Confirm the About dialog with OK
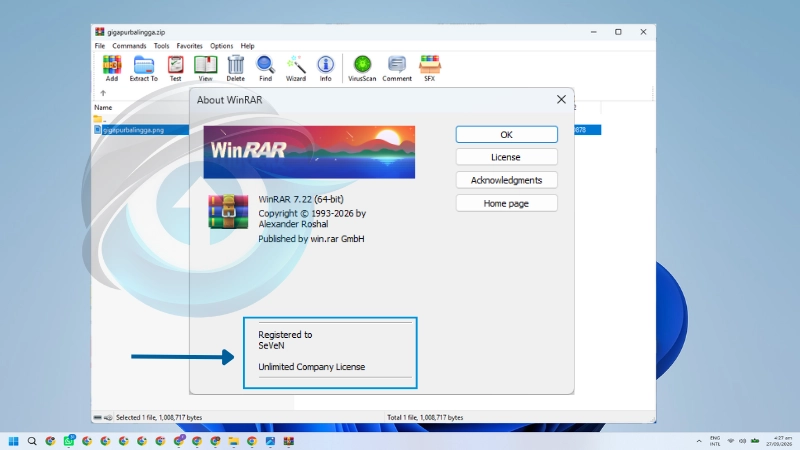The height and width of the screenshot is (450, 800). (x=507, y=135)
